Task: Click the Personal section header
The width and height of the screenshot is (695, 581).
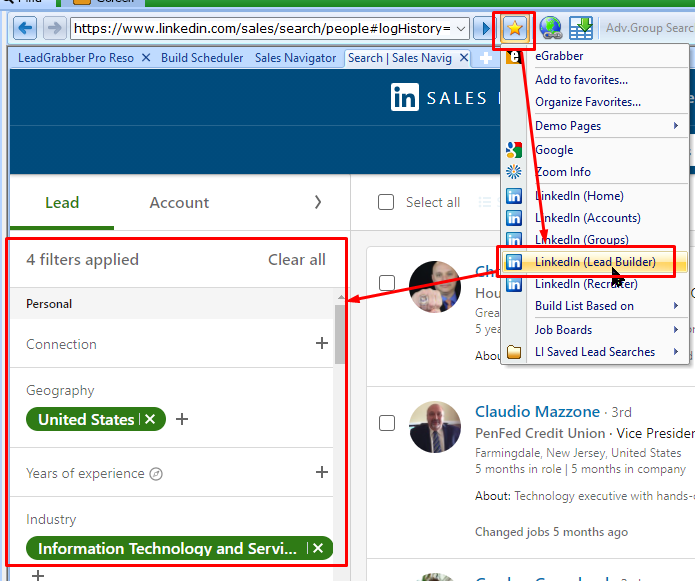Action: pos(49,304)
